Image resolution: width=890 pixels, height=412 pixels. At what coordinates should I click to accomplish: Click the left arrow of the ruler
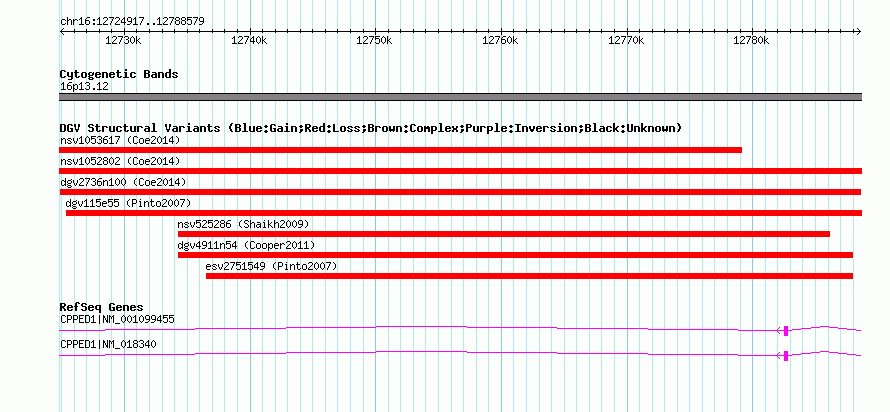tap(62, 32)
